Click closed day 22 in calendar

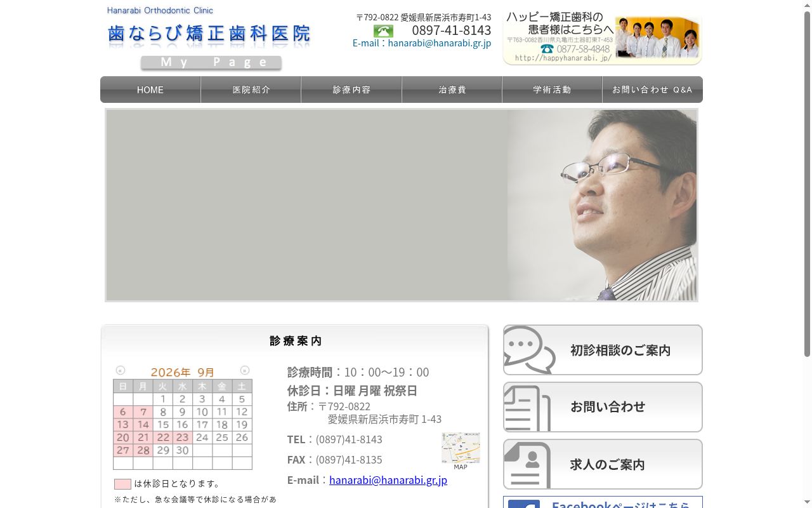pyautogui.click(x=163, y=438)
